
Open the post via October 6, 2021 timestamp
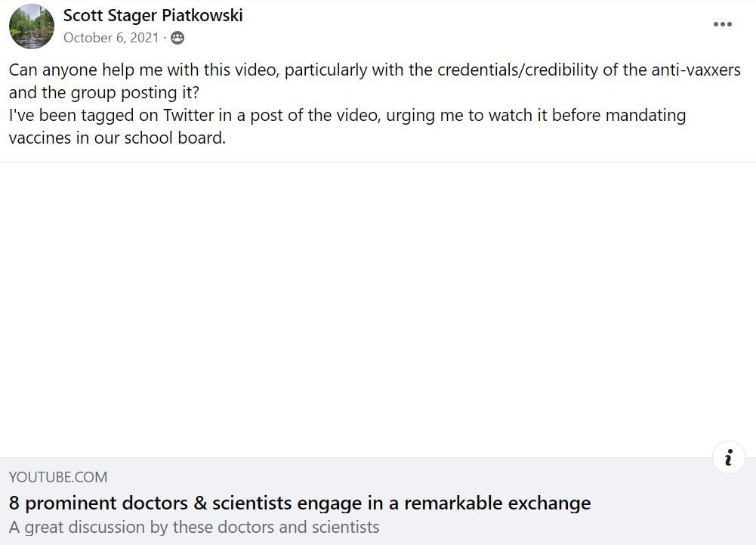point(111,38)
